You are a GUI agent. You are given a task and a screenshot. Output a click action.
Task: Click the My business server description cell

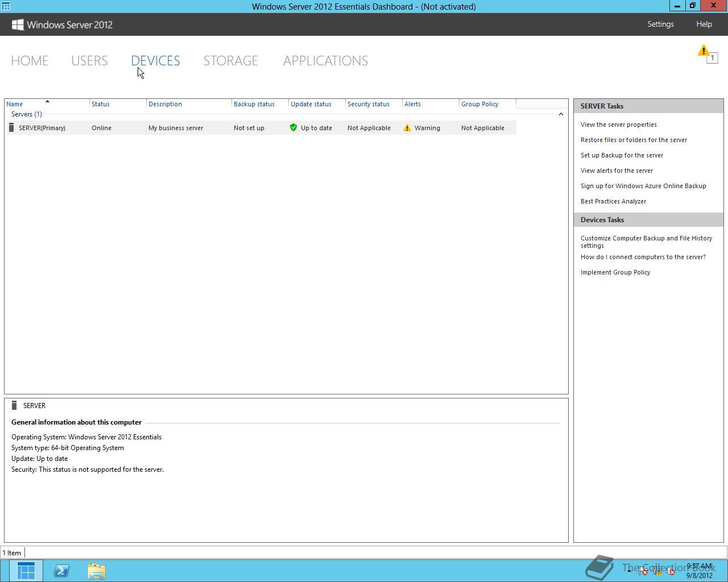pyautogui.click(x=176, y=128)
